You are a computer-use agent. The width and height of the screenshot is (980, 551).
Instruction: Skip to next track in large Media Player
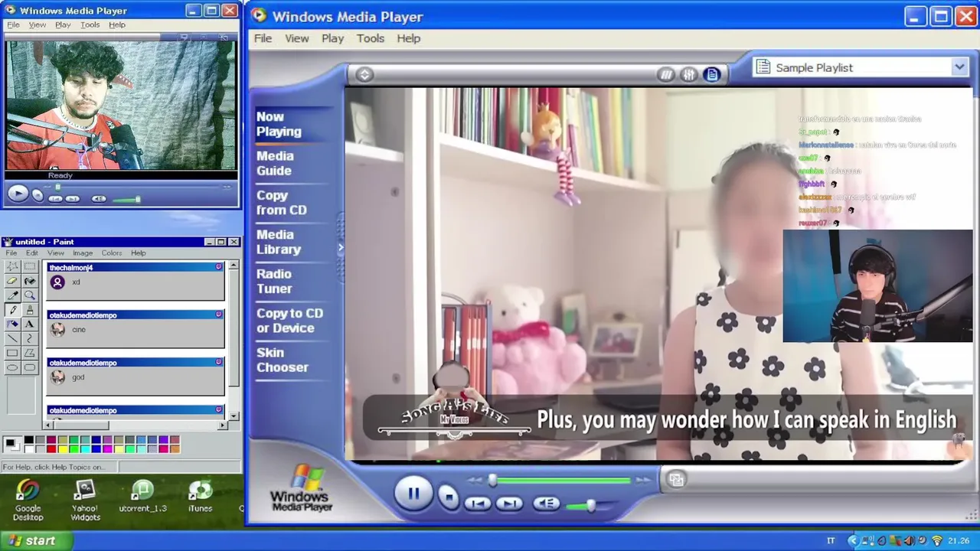pos(508,503)
